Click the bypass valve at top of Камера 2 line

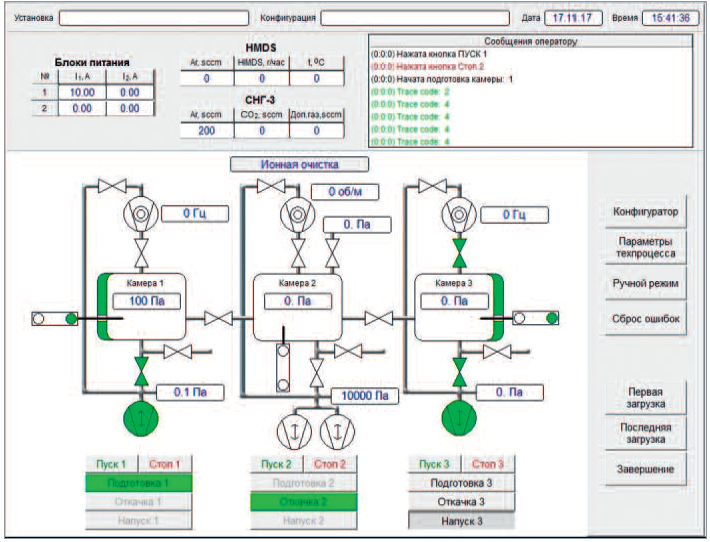[271, 186]
